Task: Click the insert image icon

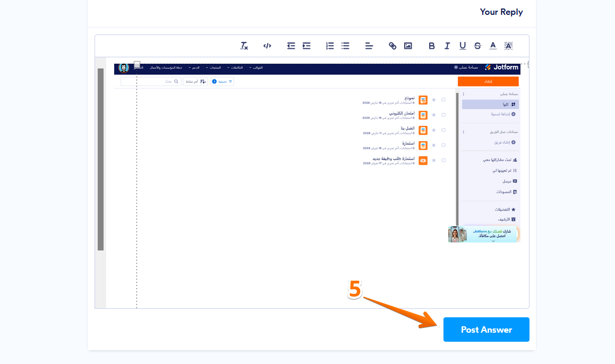Action: pos(408,46)
